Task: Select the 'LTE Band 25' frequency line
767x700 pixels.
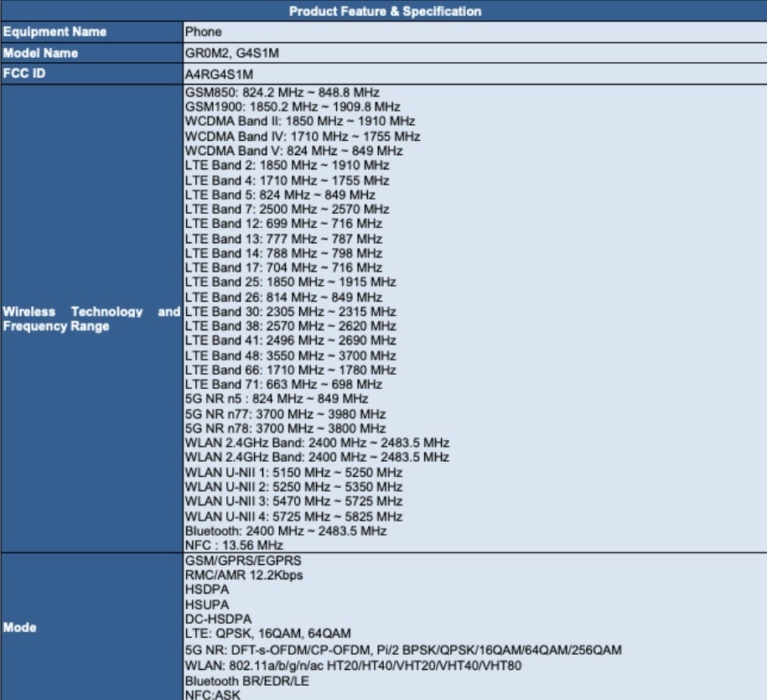Action: point(291,282)
